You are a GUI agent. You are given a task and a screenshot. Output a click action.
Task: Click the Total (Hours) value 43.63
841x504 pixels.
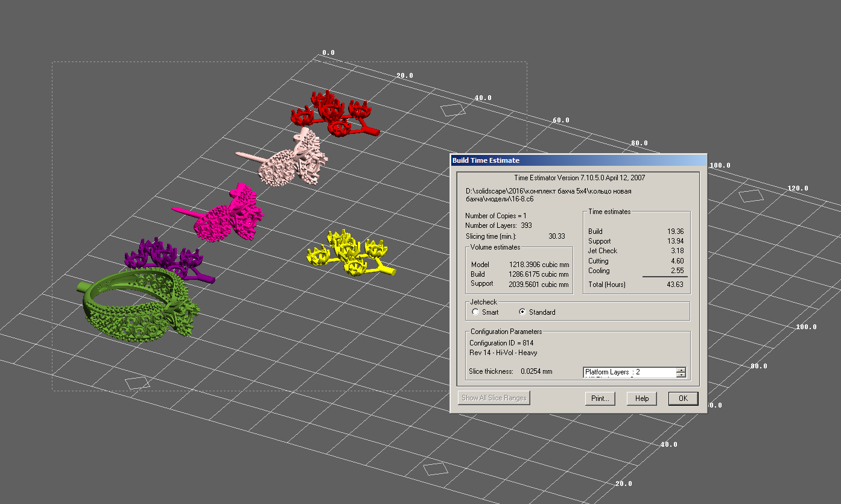point(675,285)
